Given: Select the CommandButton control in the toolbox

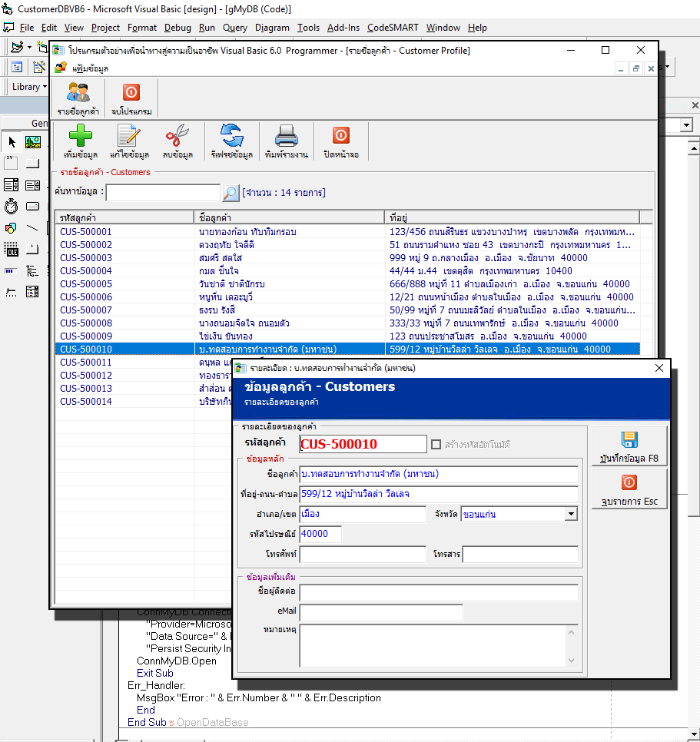Looking at the screenshot, I should click(33, 164).
